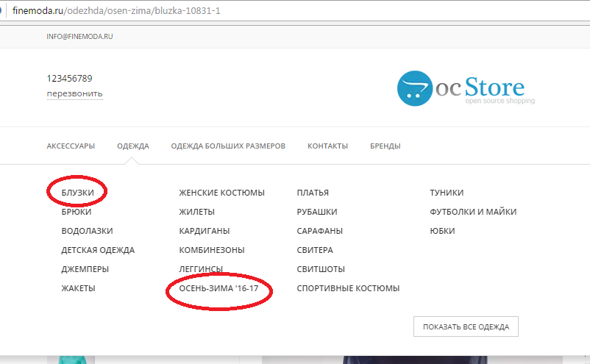Open the ДЕТСКАЯ ОДЕЖДА category
Viewport: 590px width, 364px height.
pos(98,250)
